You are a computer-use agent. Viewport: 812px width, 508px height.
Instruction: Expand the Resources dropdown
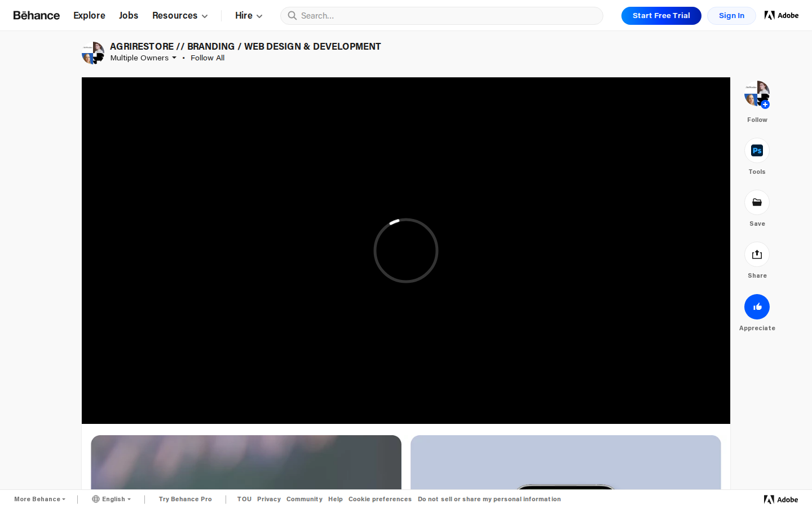pyautogui.click(x=180, y=16)
